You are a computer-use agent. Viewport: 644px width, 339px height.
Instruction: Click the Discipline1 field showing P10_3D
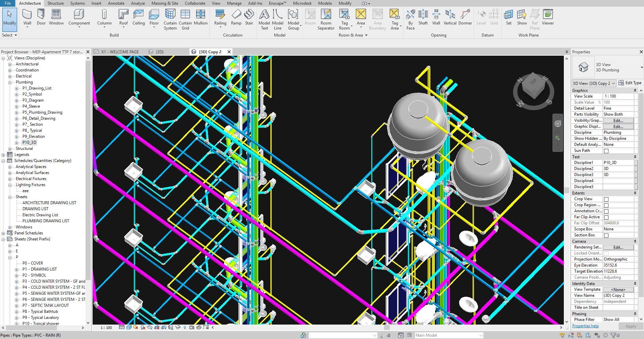pyautogui.click(x=618, y=163)
